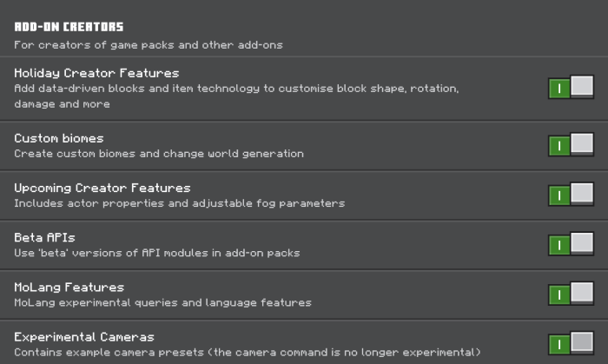Turn off Upcoming Creator Features switch
Screen dimensions: 608x364
[x=571, y=195]
